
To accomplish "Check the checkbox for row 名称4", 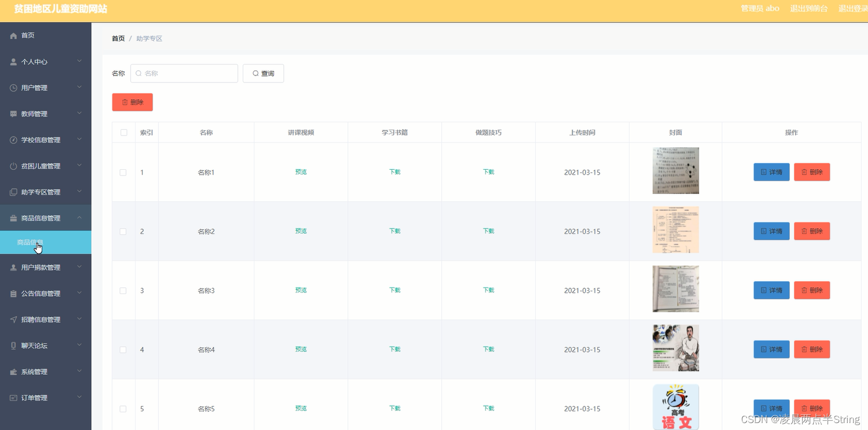I will point(123,350).
